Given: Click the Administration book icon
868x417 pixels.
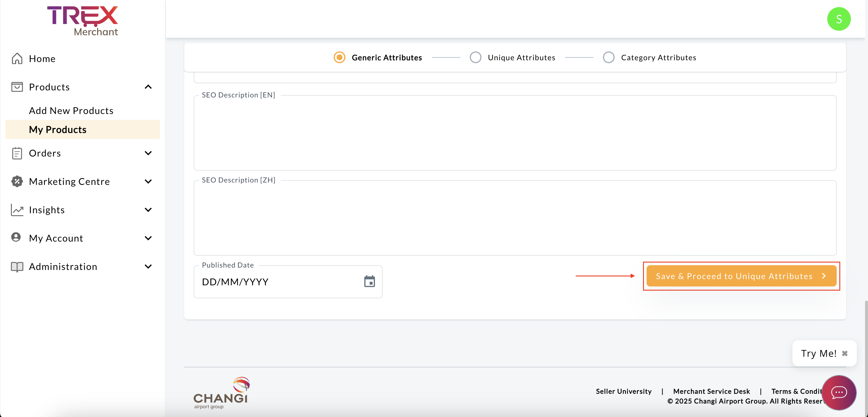Looking at the screenshot, I should click(17, 267).
